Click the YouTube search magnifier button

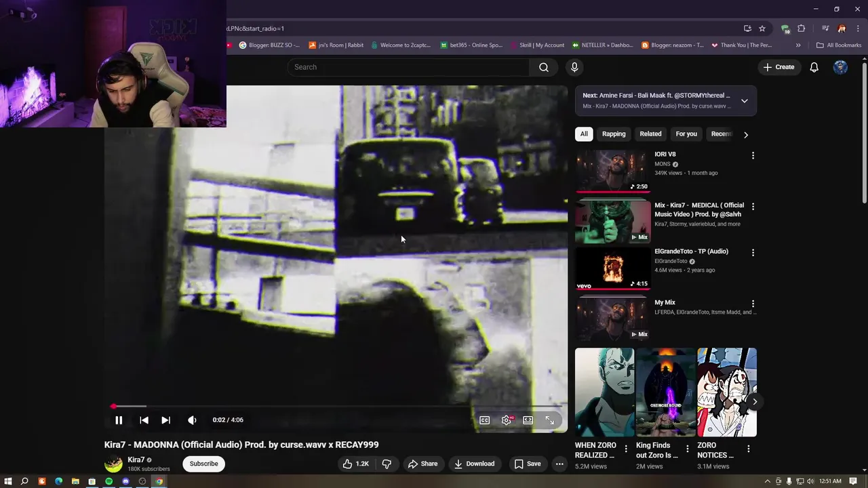tap(544, 67)
